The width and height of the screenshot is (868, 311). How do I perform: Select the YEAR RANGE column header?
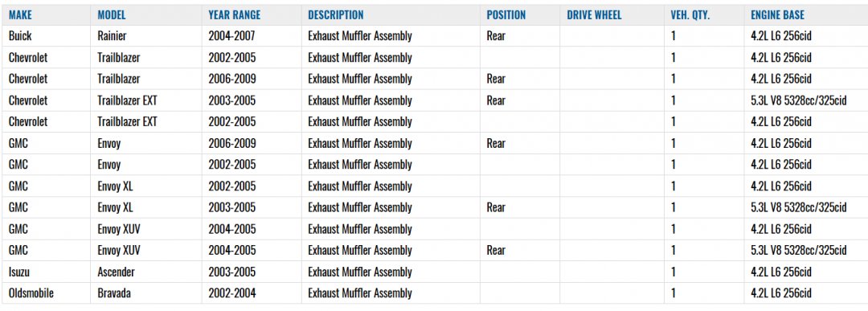point(234,15)
